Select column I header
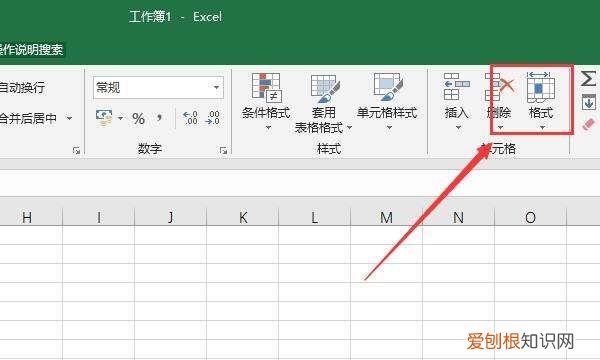This screenshot has width=600, height=360. (x=99, y=217)
